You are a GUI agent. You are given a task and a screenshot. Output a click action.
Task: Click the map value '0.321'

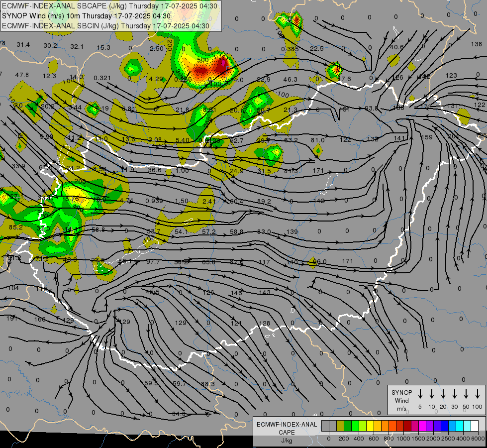(x=102, y=78)
